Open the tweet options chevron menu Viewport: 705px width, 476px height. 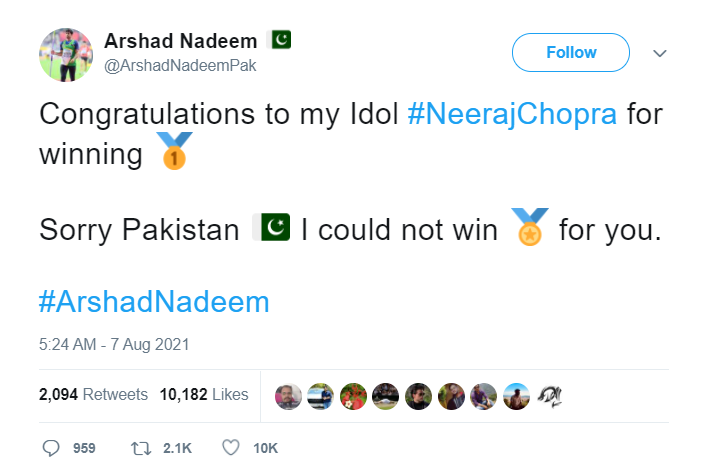point(660,53)
